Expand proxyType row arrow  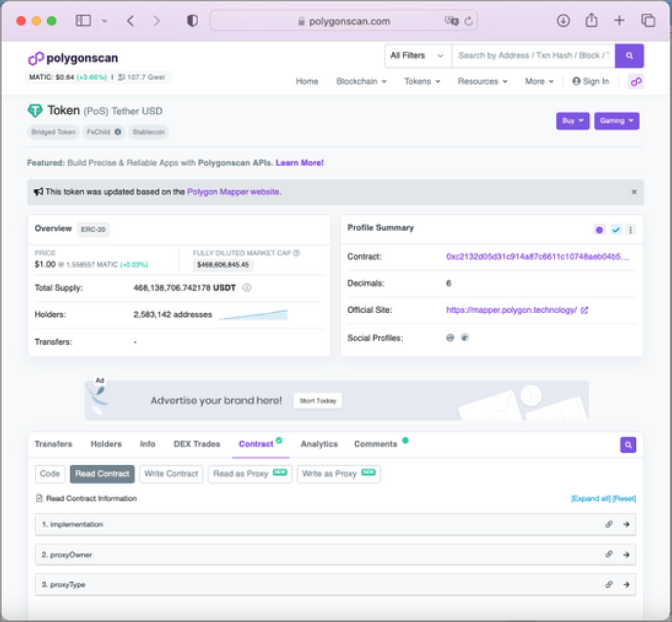click(627, 585)
